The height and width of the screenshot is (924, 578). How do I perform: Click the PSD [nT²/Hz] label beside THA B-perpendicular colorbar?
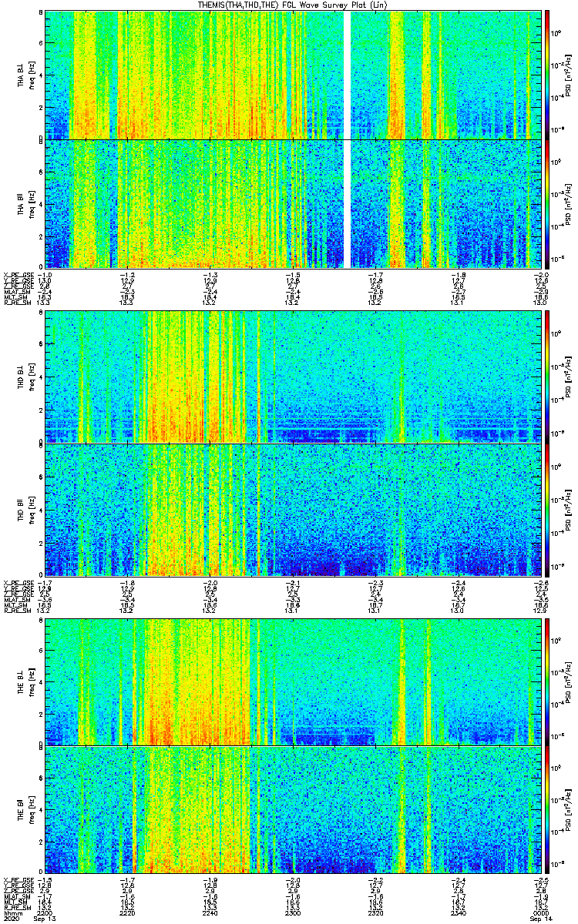(x=568, y=74)
